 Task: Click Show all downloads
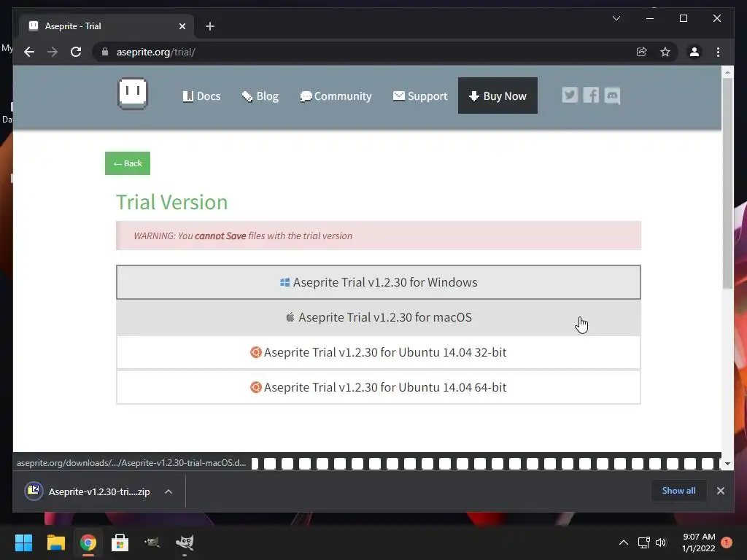678,491
